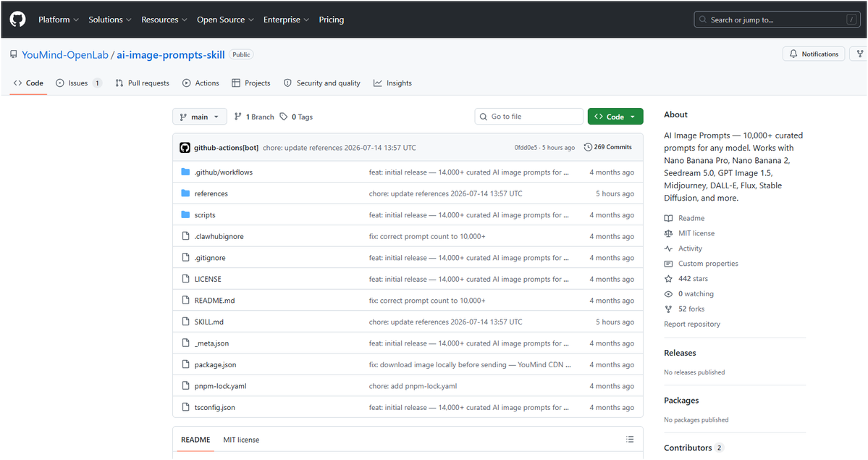This screenshot has height=460, width=868.
Task: Click the tag icon beside 0 Tags
Action: tap(284, 117)
